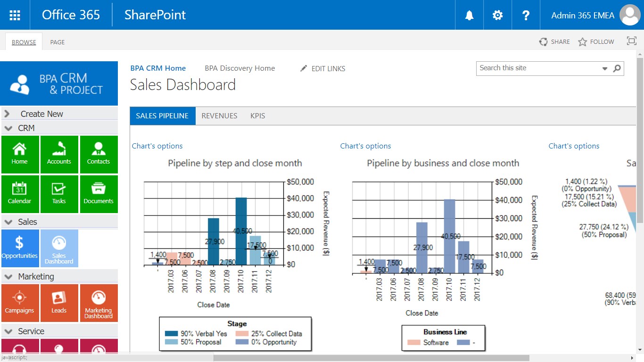Open Chart's options for Pipeline by business
This screenshot has width=644, height=362.
click(365, 146)
